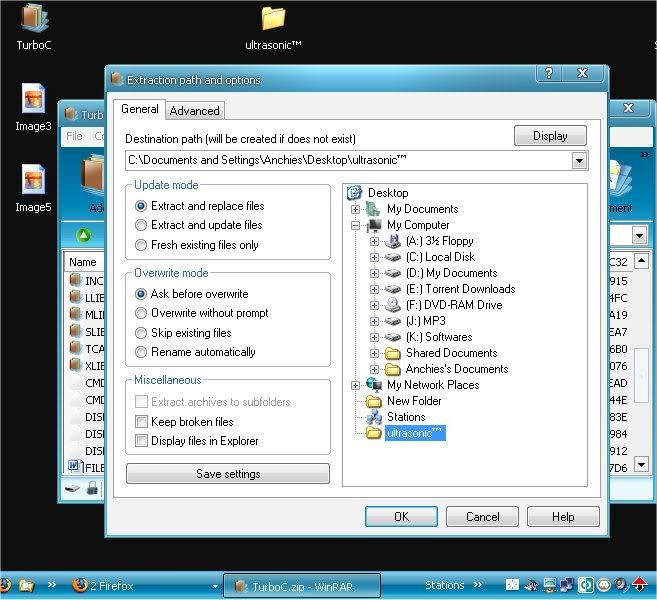The image size is (657, 600).
Task: Select Skip existing files option
Action: tap(141, 333)
